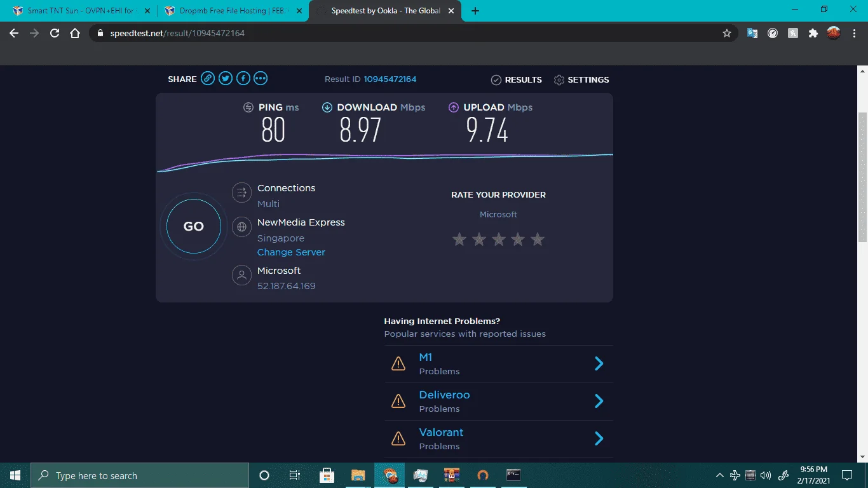Expand the Deliveroo row chevron
This screenshot has height=488, width=868.
[599, 401]
